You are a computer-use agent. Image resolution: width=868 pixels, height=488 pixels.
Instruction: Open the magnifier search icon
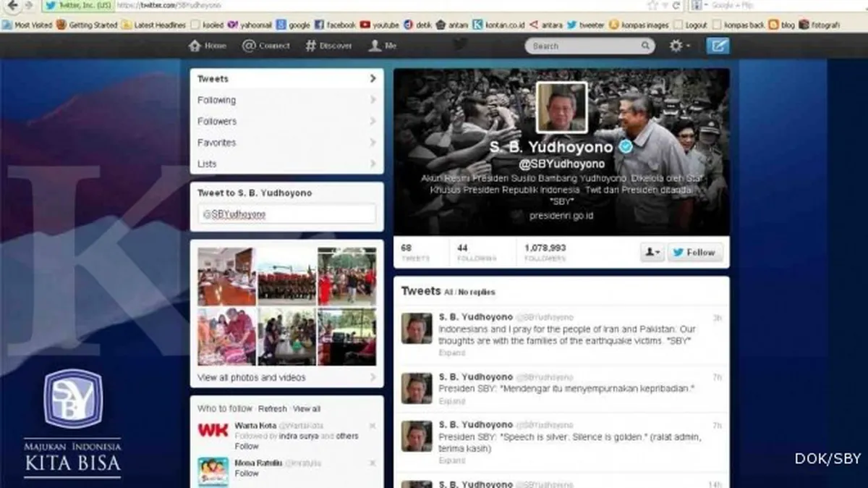coord(644,46)
